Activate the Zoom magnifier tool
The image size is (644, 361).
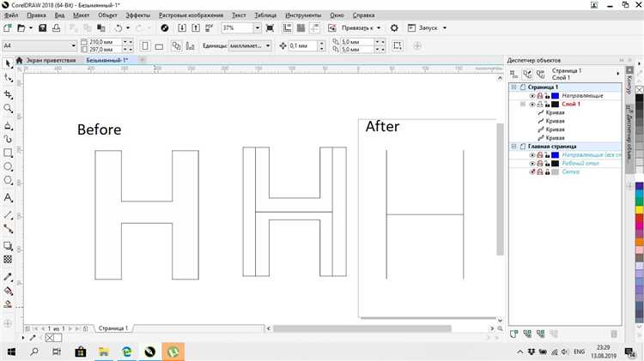click(8, 108)
